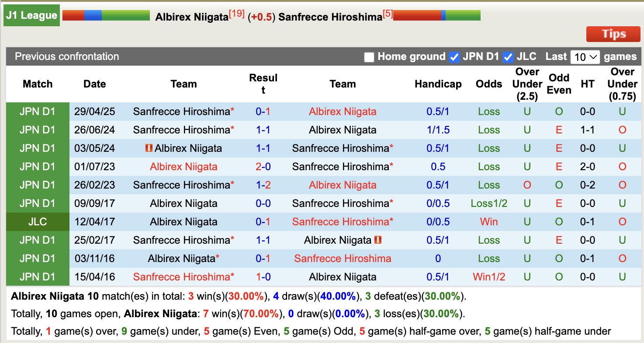The image size is (644, 343).
Task: Click the red card icon beside Albirex Niigata in 03/05/24 row
Action: click(149, 148)
